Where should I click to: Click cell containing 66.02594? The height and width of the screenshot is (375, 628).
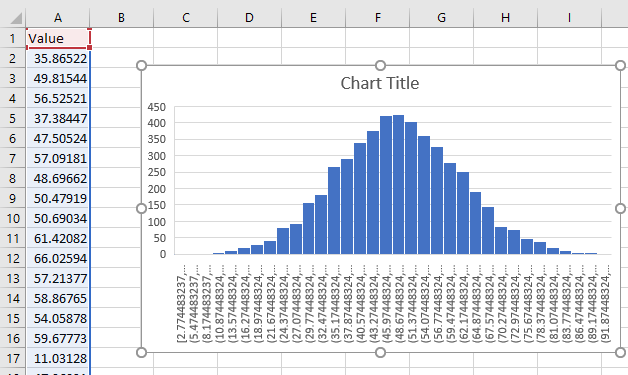(x=58, y=258)
